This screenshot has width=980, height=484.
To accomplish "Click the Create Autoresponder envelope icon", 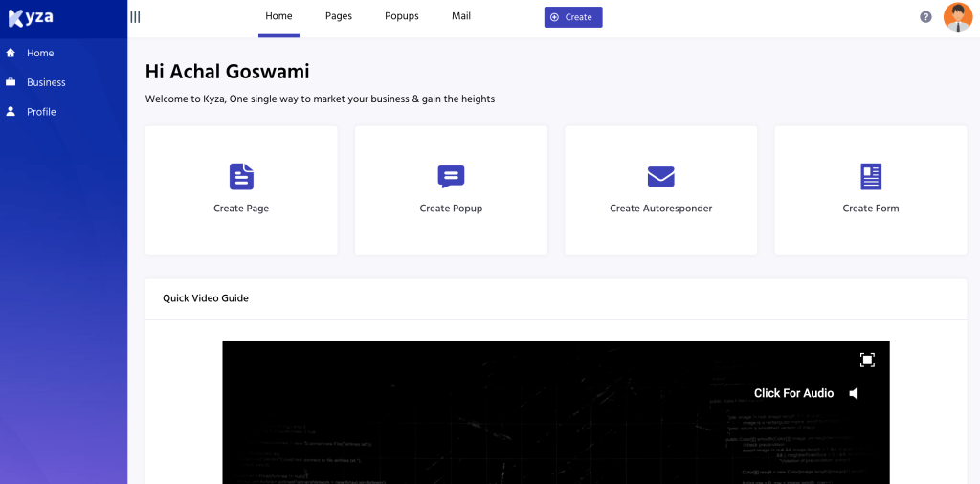I will coord(660,176).
